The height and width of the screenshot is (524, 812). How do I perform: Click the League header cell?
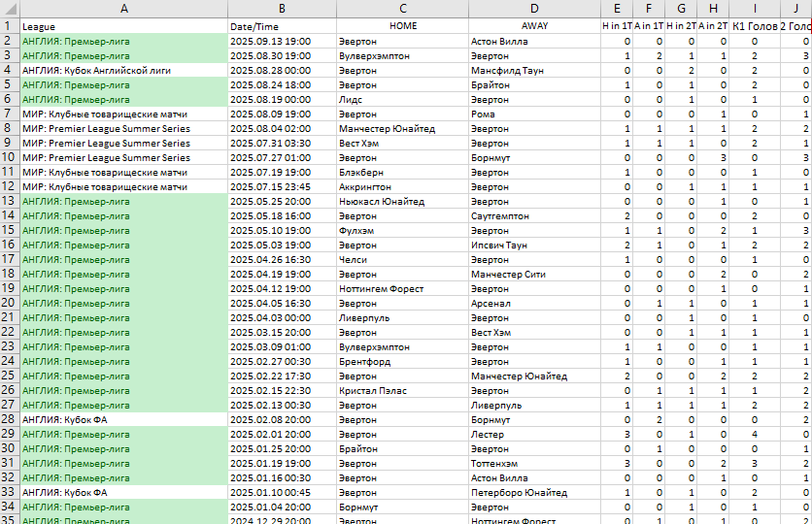pyautogui.click(x=123, y=26)
